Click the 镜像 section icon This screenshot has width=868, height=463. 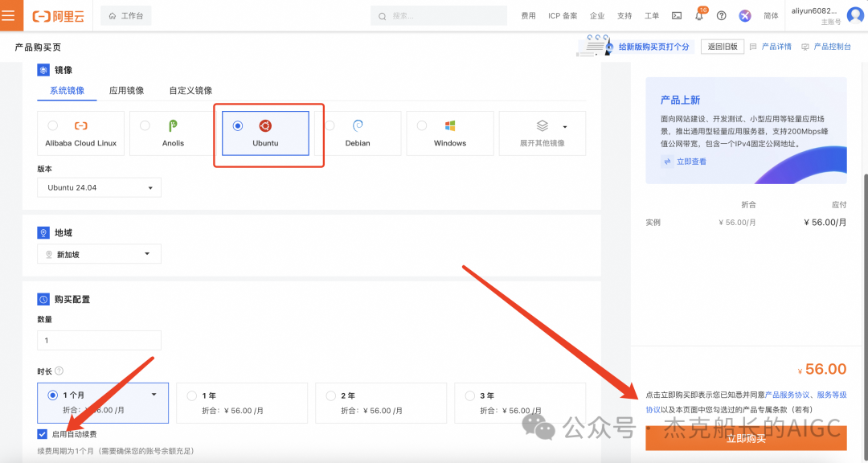coord(43,70)
